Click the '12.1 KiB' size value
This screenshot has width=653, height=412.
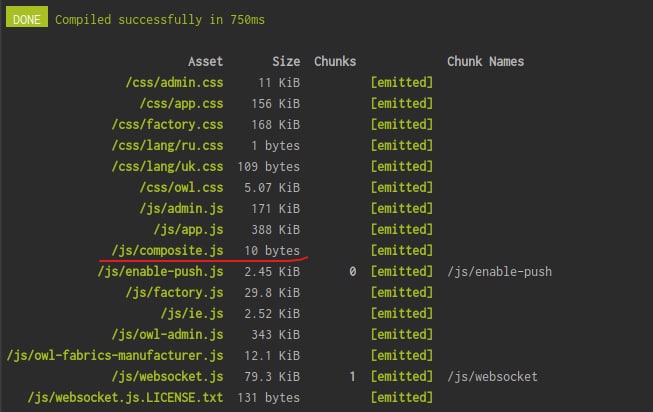coord(272,355)
